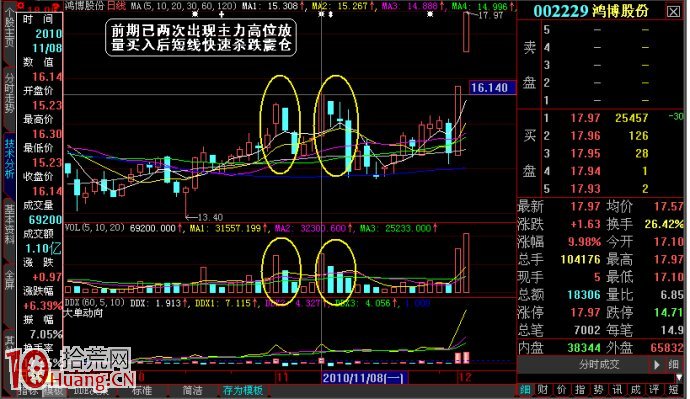Image resolution: width=690 pixels, height=399 pixels.
Task: Click the plus-shaped info marker above the chart
Action: [221, 15]
